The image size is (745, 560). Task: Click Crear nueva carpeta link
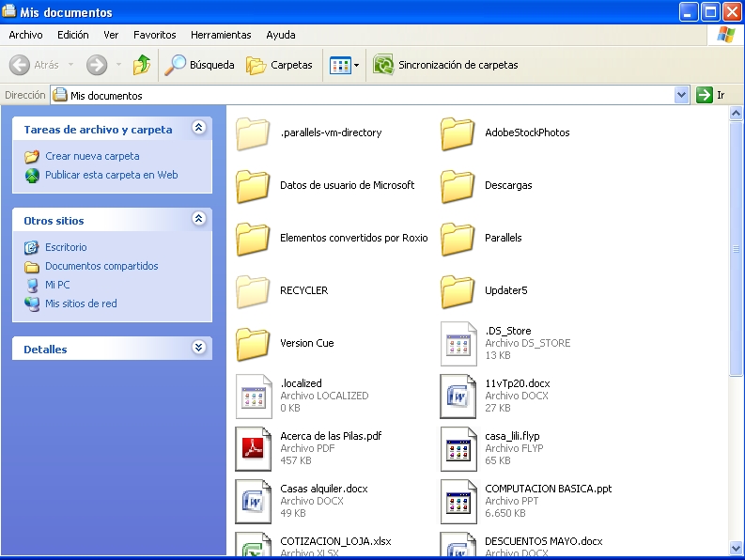pyautogui.click(x=92, y=156)
